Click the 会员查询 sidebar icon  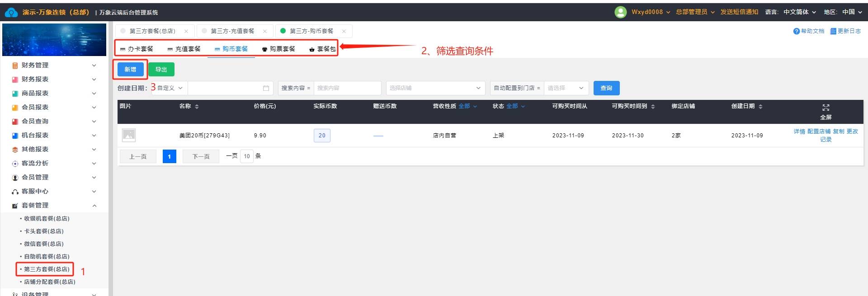click(15, 122)
